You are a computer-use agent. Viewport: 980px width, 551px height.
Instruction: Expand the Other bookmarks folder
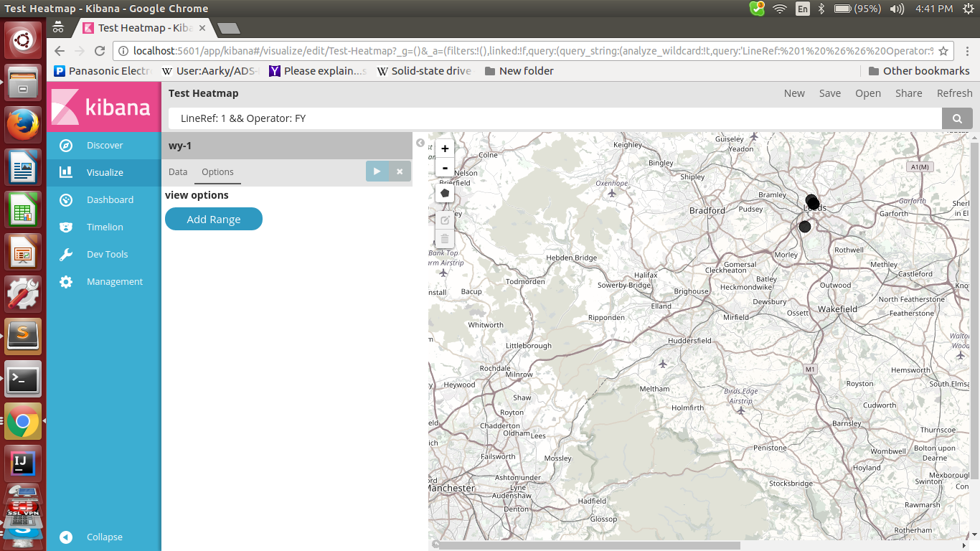tap(919, 71)
